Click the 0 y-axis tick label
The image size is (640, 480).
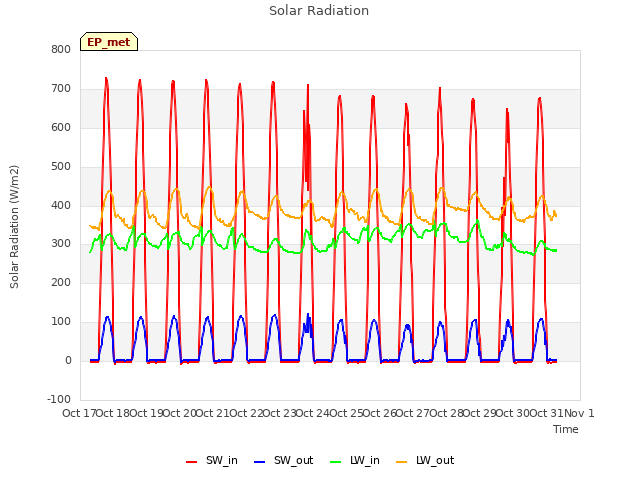68,360
